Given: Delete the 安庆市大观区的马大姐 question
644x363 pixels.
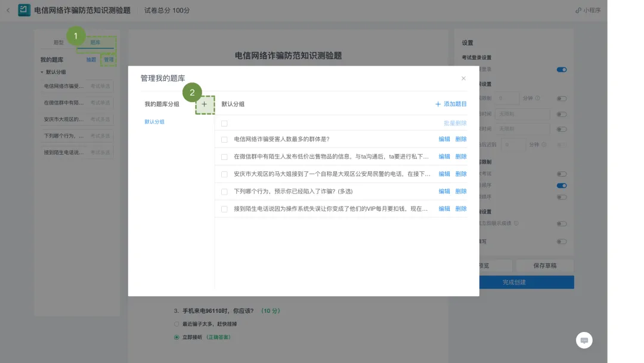Looking at the screenshot, I should click(x=461, y=174).
